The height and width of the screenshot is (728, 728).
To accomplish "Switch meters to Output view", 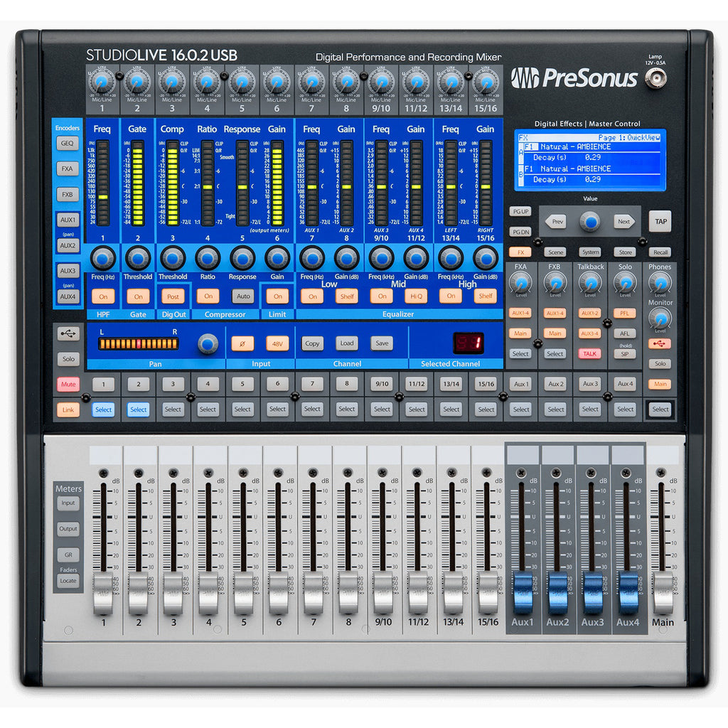I will pyautogui.click(x=68, y=528).
